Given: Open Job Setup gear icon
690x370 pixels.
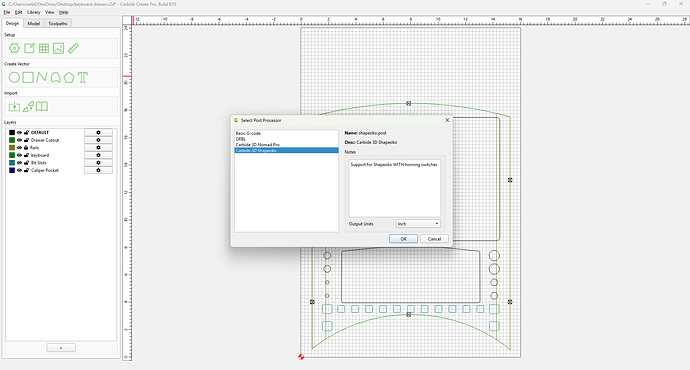Looking at the screenshot, I should pos(14,48).
